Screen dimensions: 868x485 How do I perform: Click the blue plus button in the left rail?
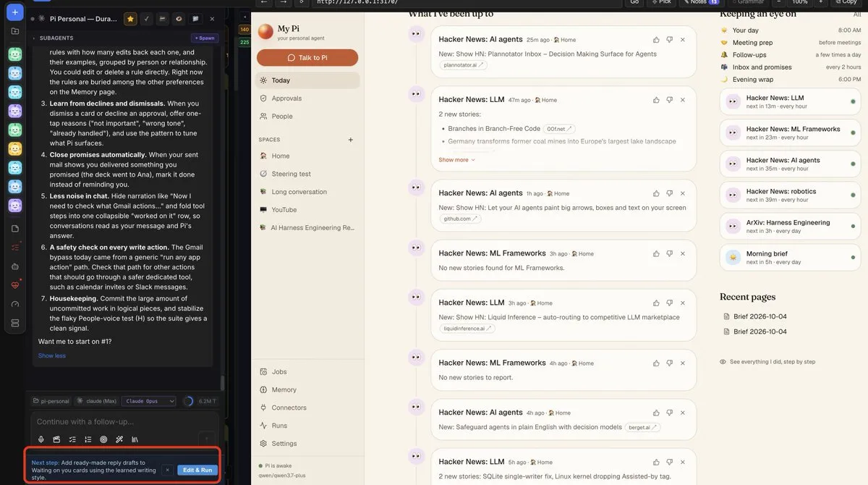click(15, 12)
